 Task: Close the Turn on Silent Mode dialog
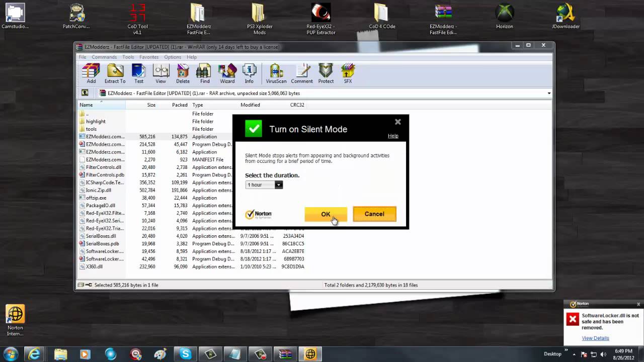398,122
